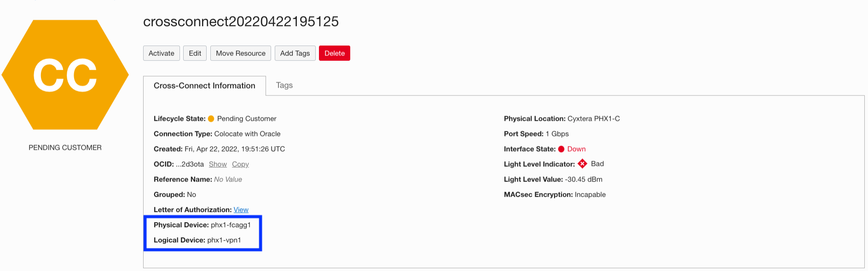Screen dimensions: 868x271
Task: Open the Add Tags dialog
Action: click(x=295, y=53)
